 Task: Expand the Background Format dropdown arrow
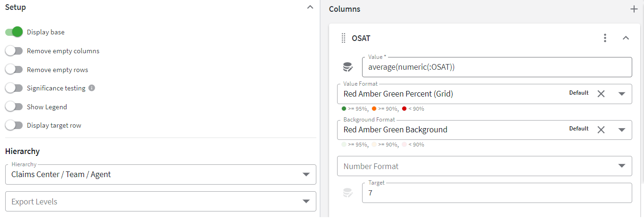(622, 130)
